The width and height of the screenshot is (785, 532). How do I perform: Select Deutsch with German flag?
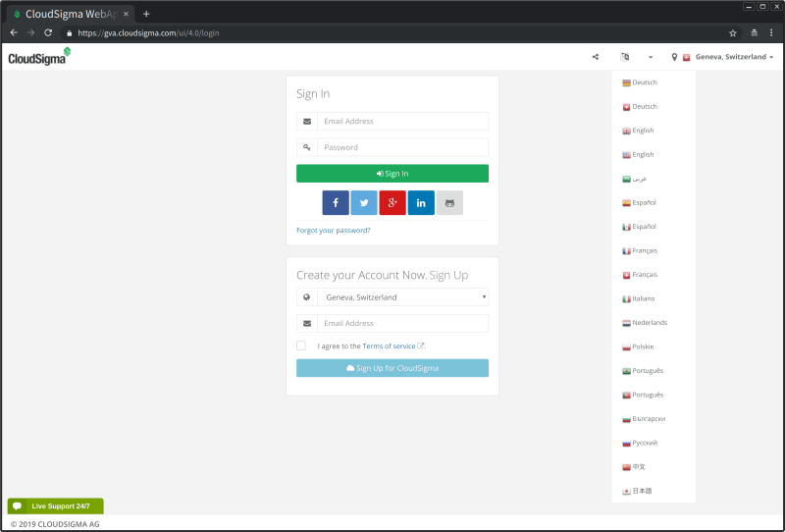[x=640, y=82]
